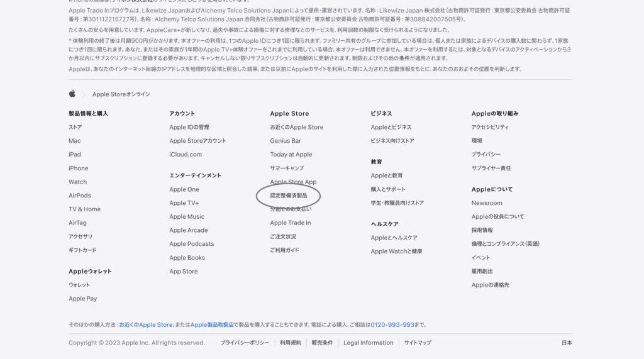This screenshot has height=359, width=644.
Task: Open the 購入とサポート link
Action: click(x=388, y=189)
